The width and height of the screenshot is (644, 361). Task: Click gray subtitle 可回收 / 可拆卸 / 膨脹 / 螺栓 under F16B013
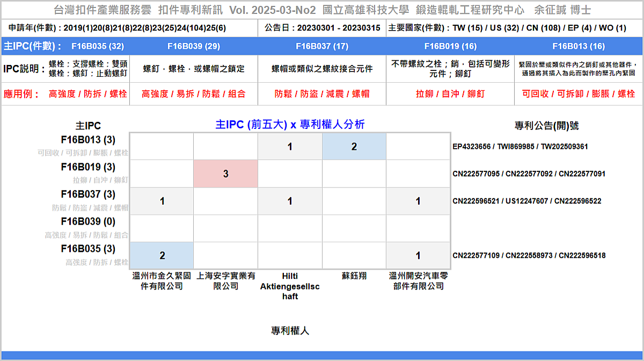tap(83, 153)
